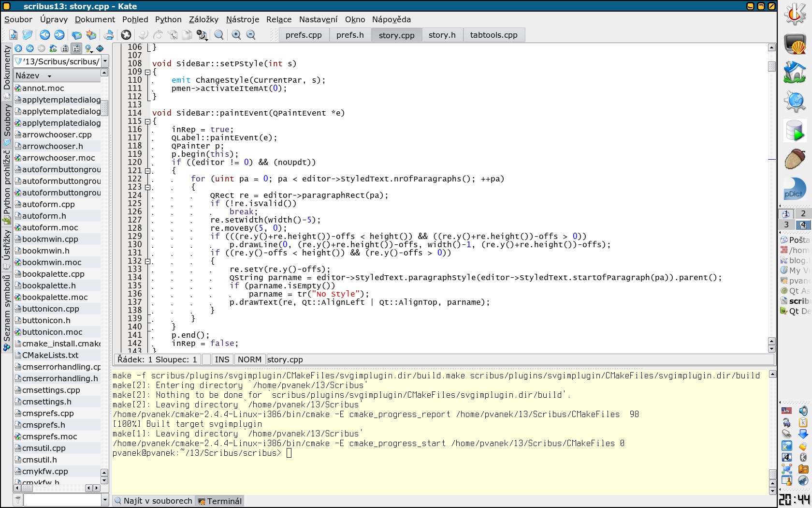The width and height of the screenshot is (812, 508).
Task: Toggle the Terminál bottom panel
Action: click(219, 501)
